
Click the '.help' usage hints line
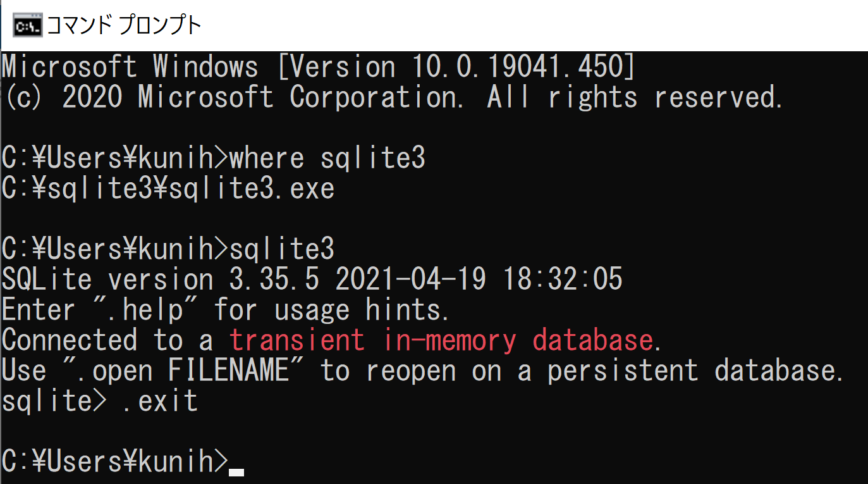click(226, 311)
